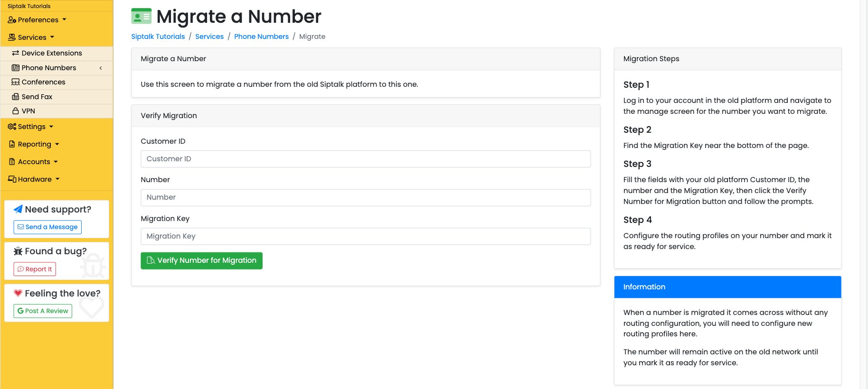Click the Step 2 heading
This screenshot has height=389, width=868.
click(637, 130)
